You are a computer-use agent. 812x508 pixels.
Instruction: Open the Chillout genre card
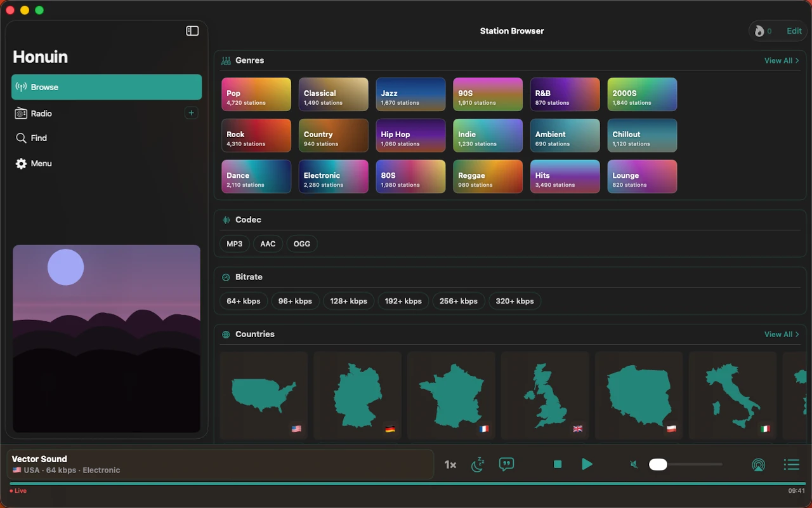[x=642, y=135]
